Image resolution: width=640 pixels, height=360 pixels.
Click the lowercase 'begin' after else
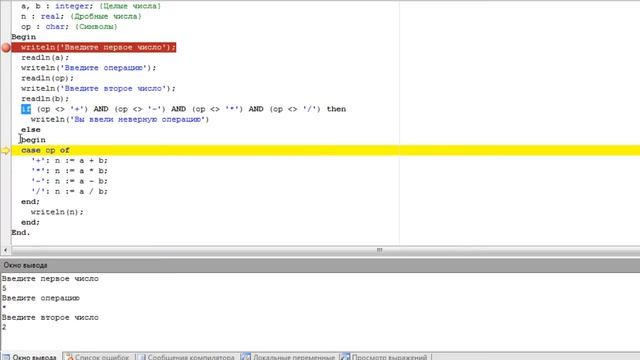(33, 140)
